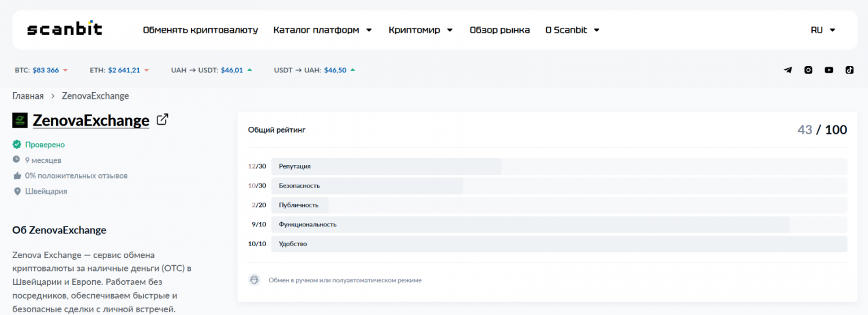Click the Публичность rating bar

click(x=559, y=205)
